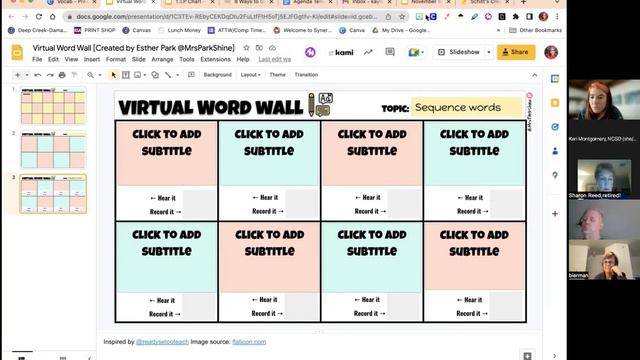Click the move to folder icon
640x360 pixels.
pyautogui.click(x=259, y=48)
